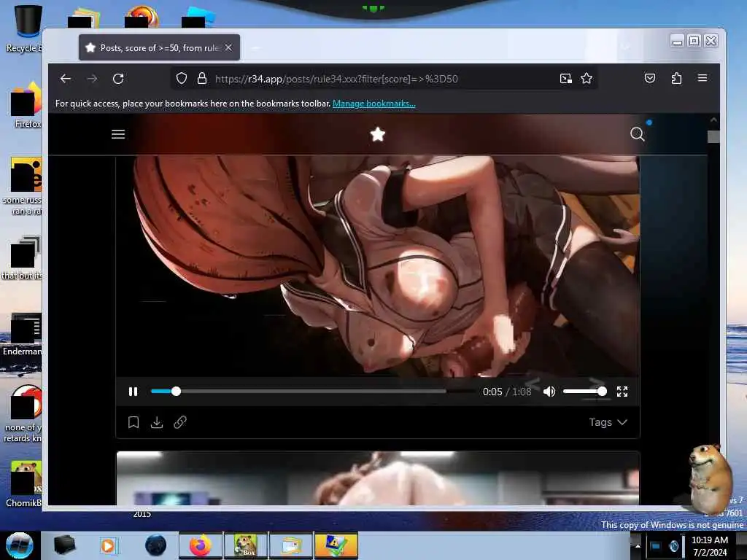Click the next post thumbnail below Tags
This screenshot has width=747, height=560.
378,478
